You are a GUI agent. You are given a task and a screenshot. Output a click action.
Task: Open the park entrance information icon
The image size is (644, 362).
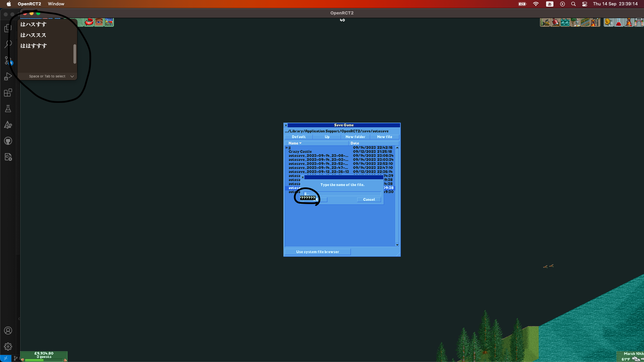639,22
